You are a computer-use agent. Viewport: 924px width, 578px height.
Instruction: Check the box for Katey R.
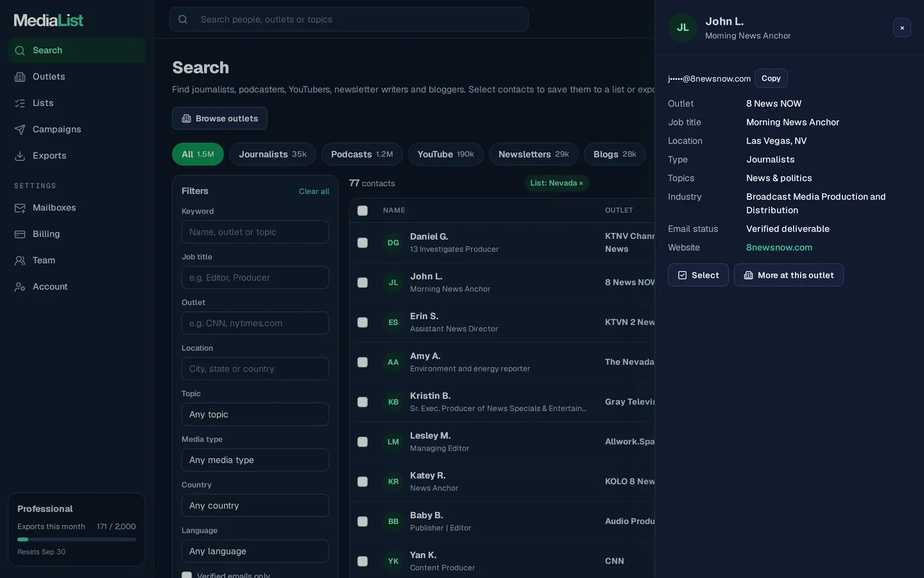(363, 482)
